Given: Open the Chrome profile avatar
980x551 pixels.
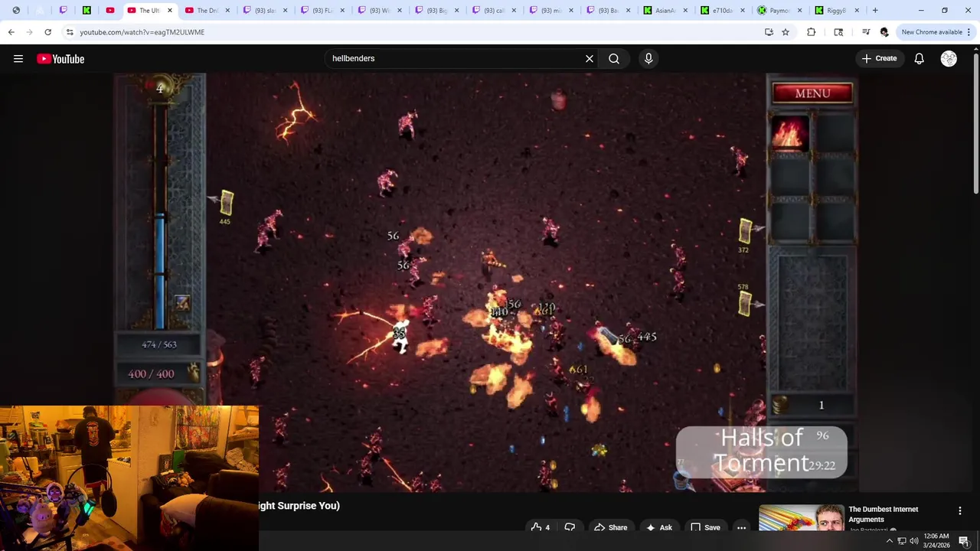Looking at the screenshot, I should pos(884,32).
